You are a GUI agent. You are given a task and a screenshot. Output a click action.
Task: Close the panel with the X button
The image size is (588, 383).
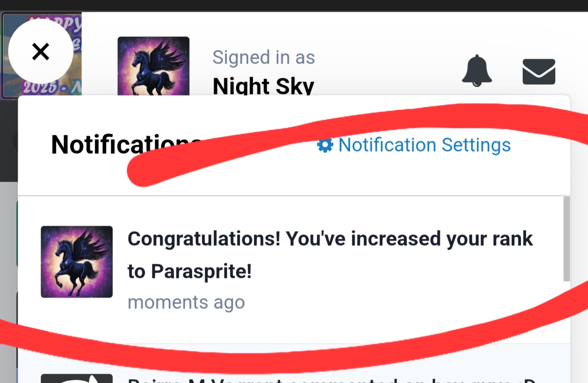pos(41,52)
